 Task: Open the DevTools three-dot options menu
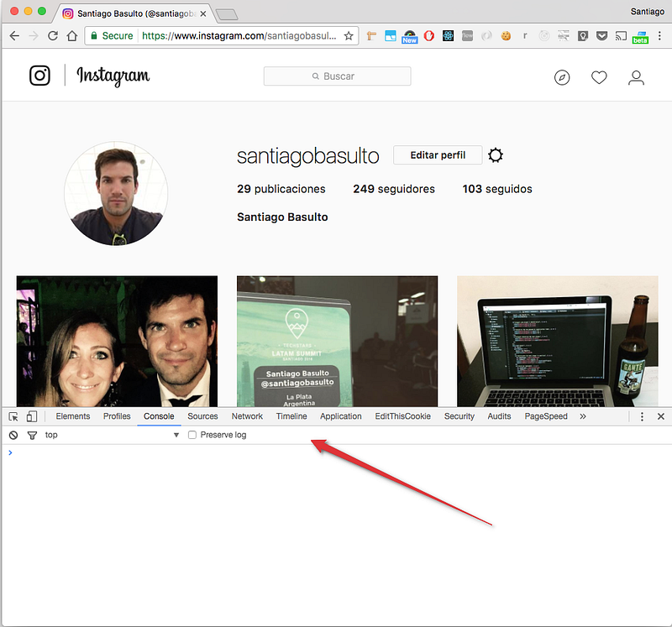642,416
